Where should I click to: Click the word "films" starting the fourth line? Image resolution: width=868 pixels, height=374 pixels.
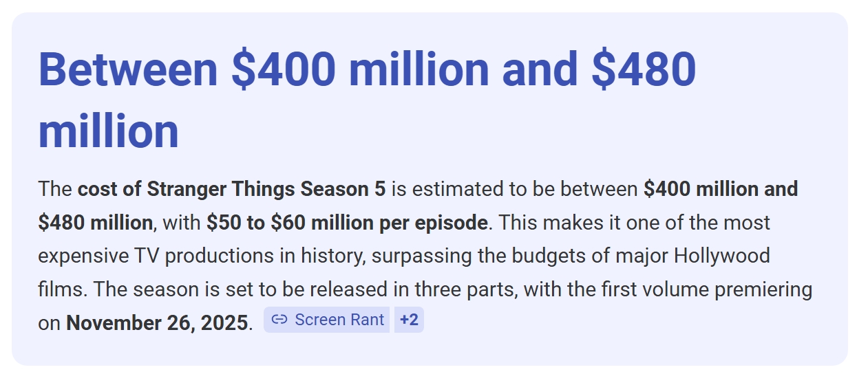(x=62, y=289)
